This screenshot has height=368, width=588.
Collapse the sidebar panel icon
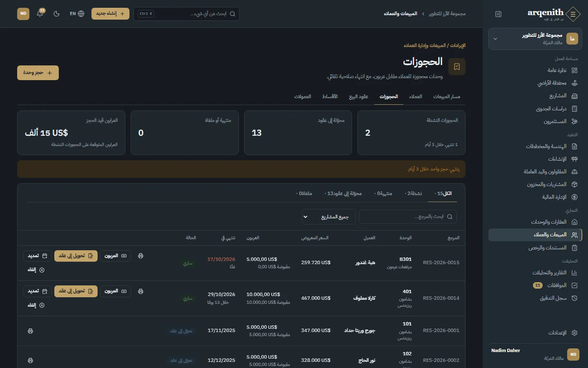pos(498,14)
